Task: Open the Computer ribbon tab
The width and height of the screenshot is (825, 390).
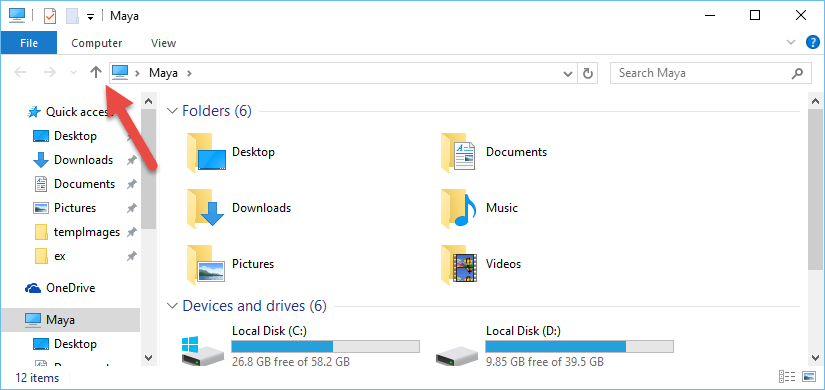Action: [97, 43]
